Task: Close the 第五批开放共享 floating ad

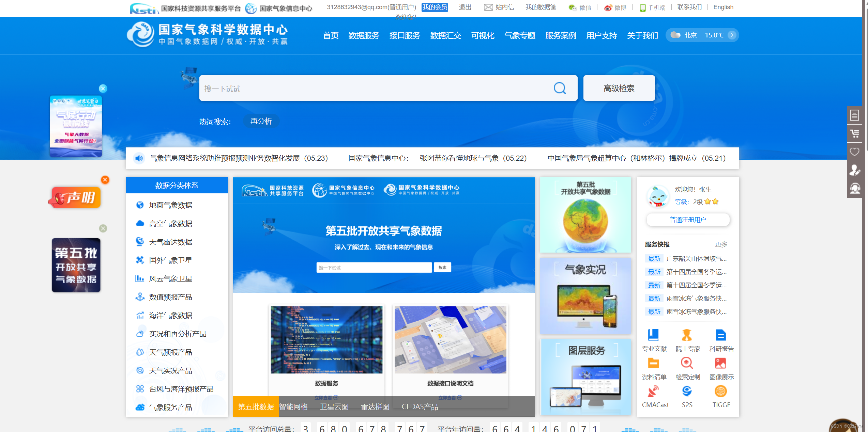Action: point(103,228)
